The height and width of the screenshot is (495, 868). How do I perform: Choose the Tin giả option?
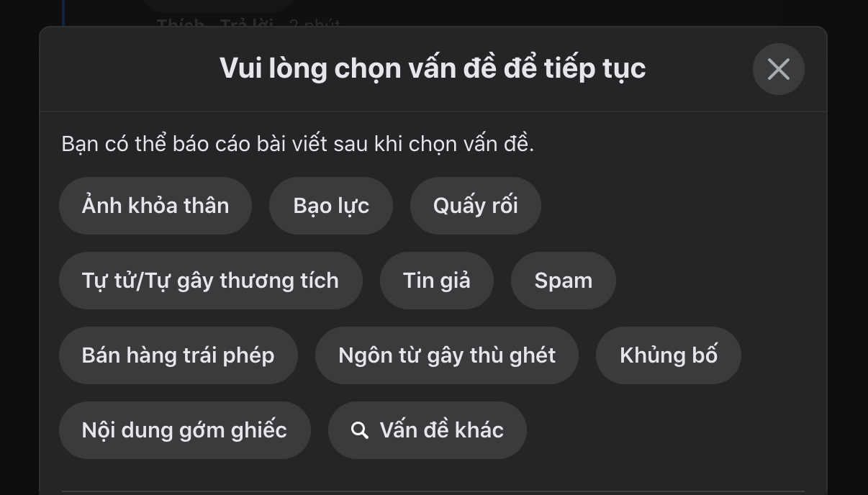click(x=437, y=281)
